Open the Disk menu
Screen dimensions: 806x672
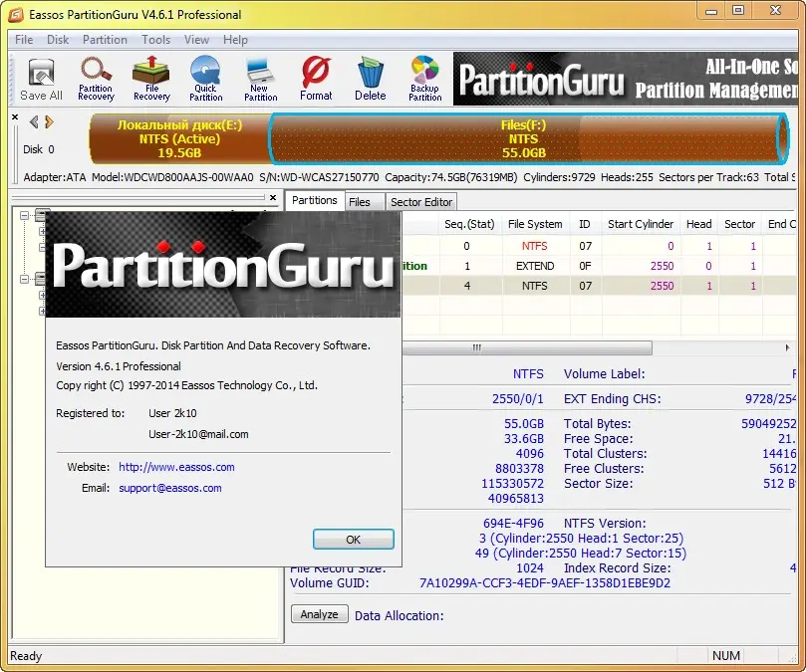(x=58, y=40)
